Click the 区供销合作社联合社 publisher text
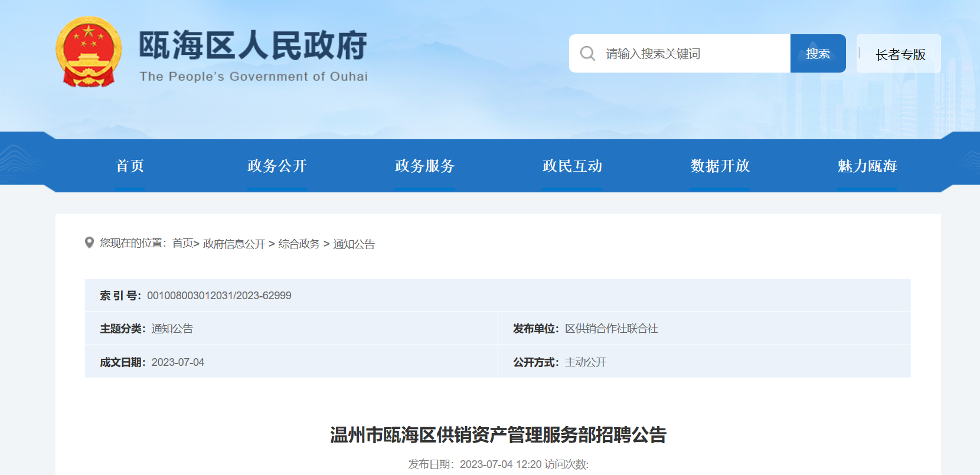980x475 pixels. (x=611, y=329)
